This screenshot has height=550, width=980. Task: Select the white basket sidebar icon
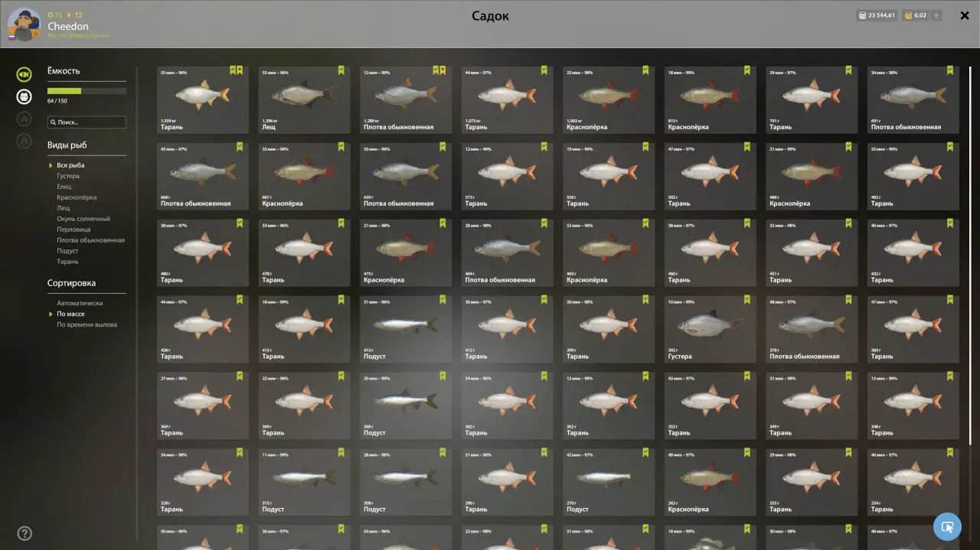(x=24, y=96)
